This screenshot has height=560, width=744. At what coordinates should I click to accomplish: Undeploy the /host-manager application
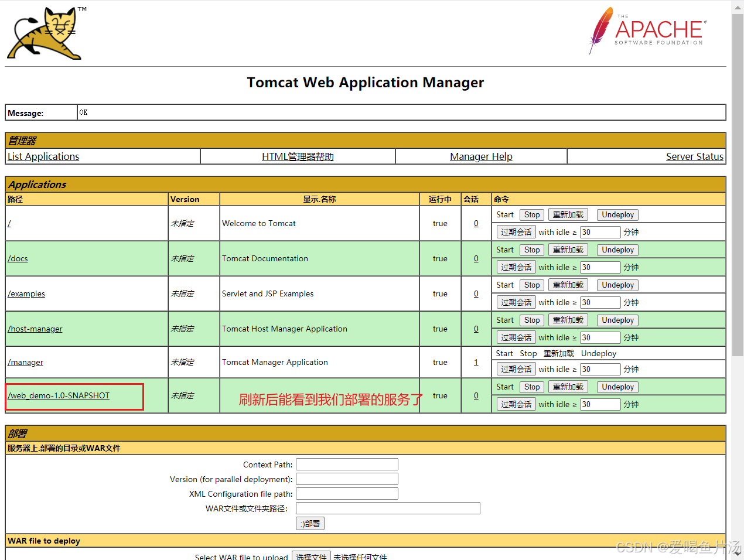(x=617, y=320)
